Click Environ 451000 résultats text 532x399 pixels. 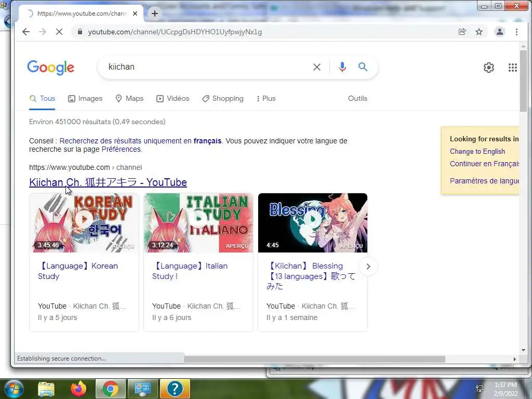(97, 122)
